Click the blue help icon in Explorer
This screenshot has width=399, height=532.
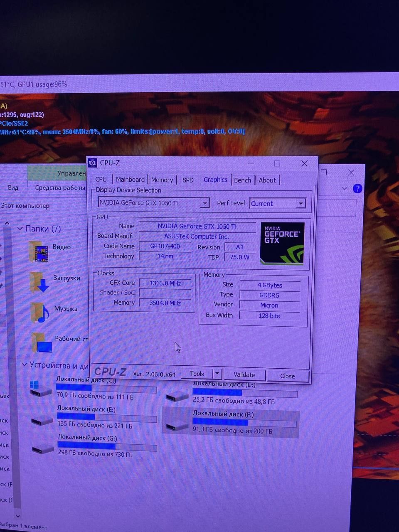click(x=357, y=189)
